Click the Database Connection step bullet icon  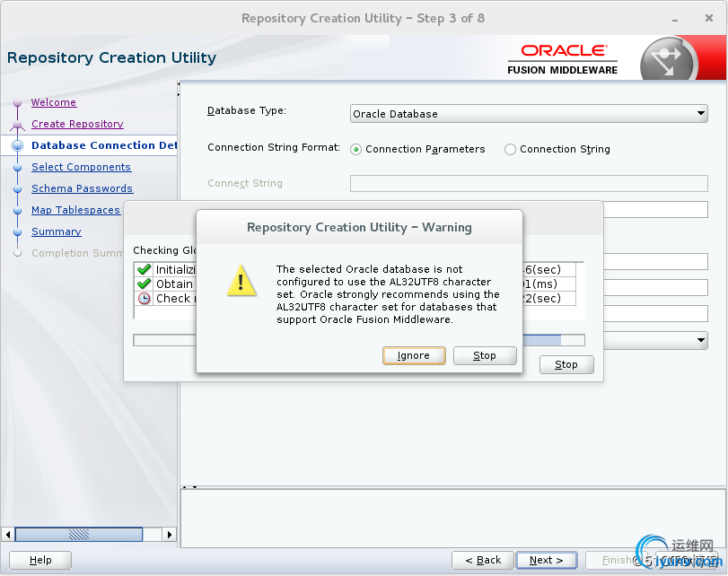pos(18,145)
